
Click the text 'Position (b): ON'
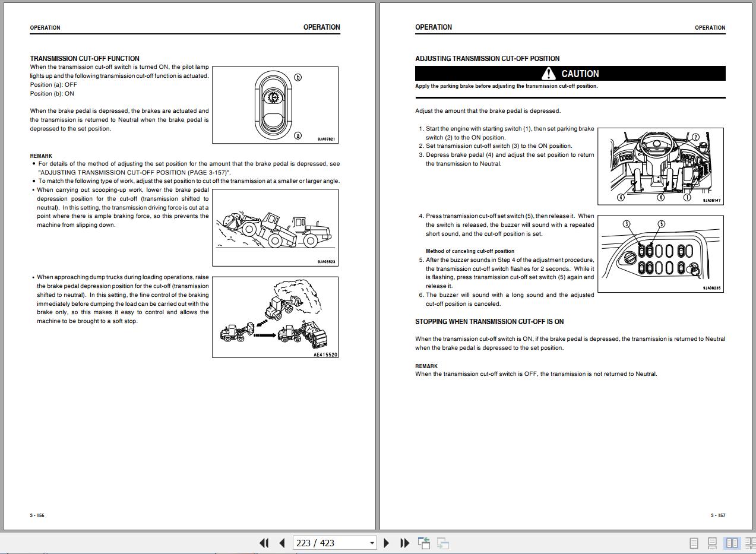pos(52,94)
